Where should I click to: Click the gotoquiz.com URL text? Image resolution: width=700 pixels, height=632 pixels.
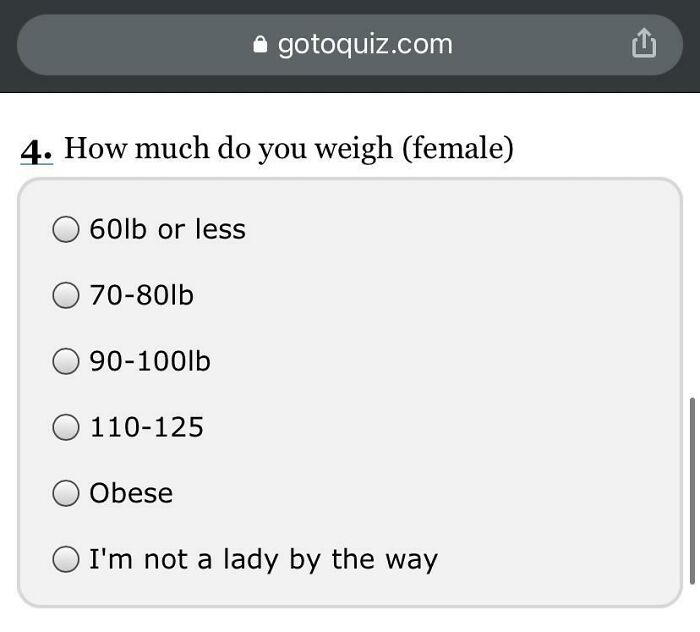[364, 44]
